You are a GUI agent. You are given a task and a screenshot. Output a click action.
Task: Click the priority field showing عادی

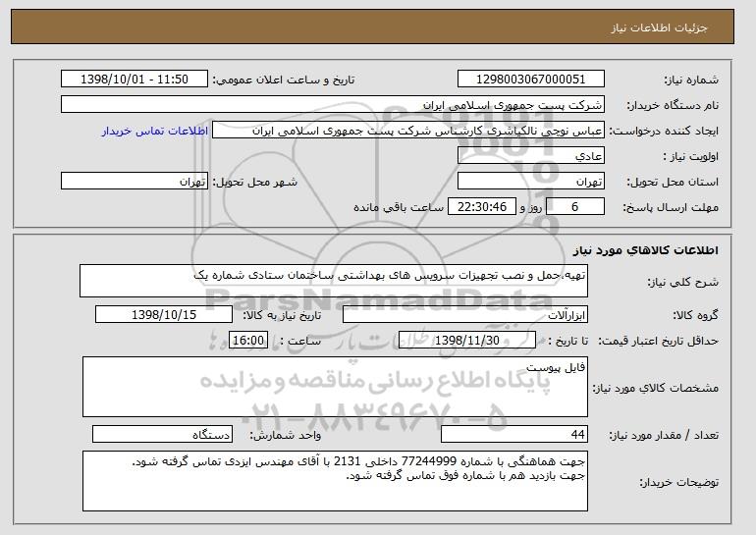pos(531,156)
